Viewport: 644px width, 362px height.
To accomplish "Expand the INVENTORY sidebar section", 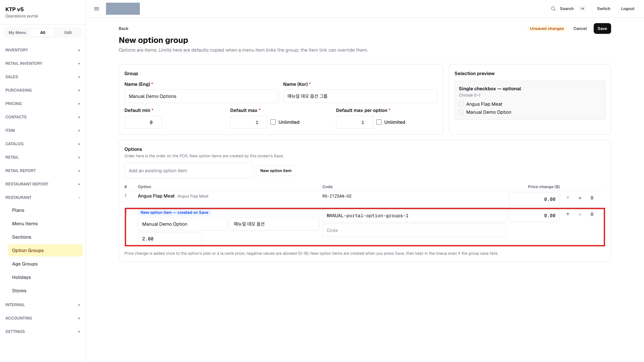I will click(x=43, y=50).
